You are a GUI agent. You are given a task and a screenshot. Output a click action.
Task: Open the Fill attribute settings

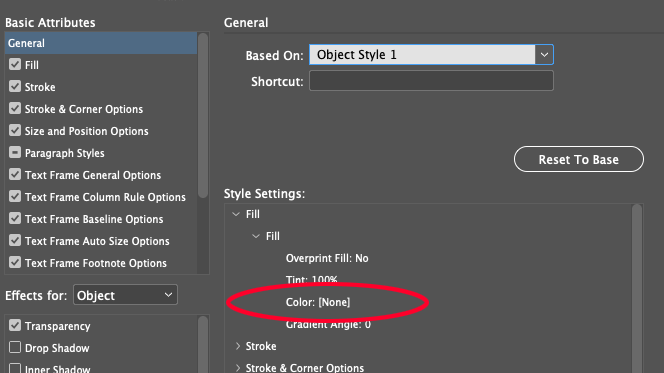32,65
